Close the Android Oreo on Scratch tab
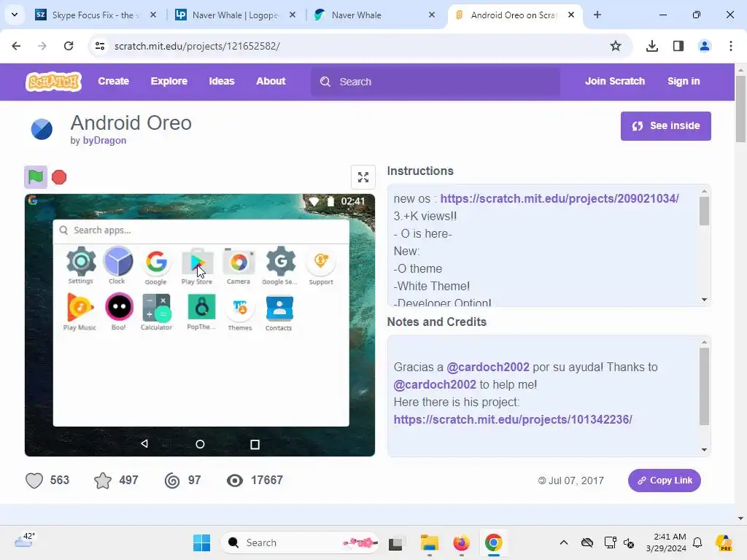747x560 pixels. 570,15
